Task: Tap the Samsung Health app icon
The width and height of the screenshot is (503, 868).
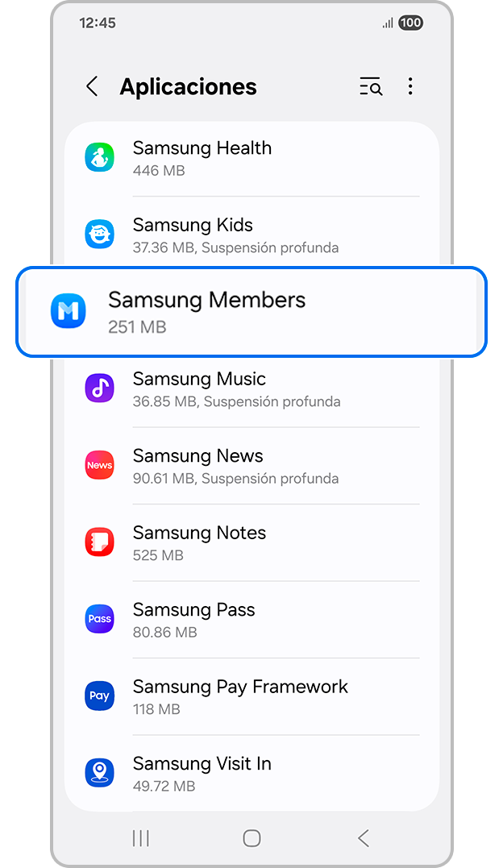Action: point(100,157)
